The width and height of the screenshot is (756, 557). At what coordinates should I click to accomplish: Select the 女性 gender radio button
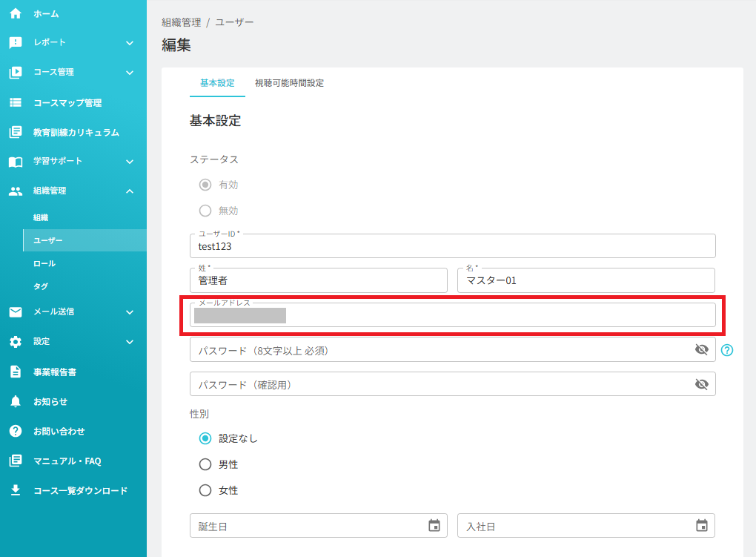click(x=205, y=490)
